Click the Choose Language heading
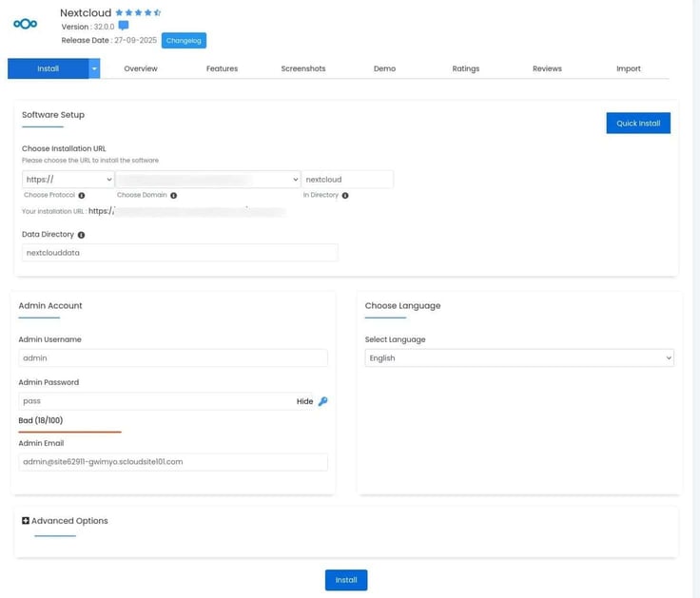The height and width of the screenshot is (598, 700). pos(402,306)
